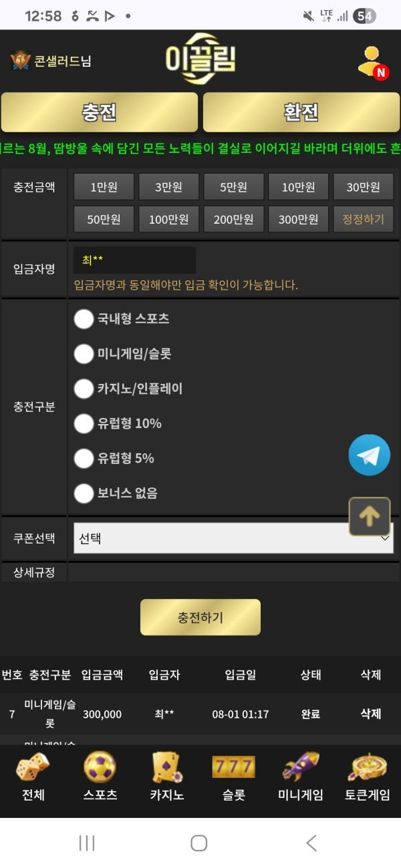The image size is (401, 868).
Task: Select the 국내형 스포츠 radio button
Action: coord(84,319)
